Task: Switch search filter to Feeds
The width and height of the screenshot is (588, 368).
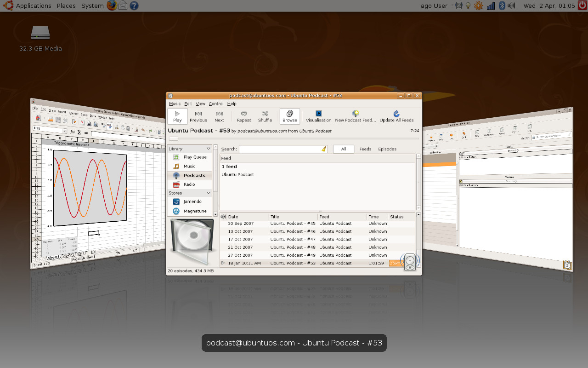Action: (365, 149)
